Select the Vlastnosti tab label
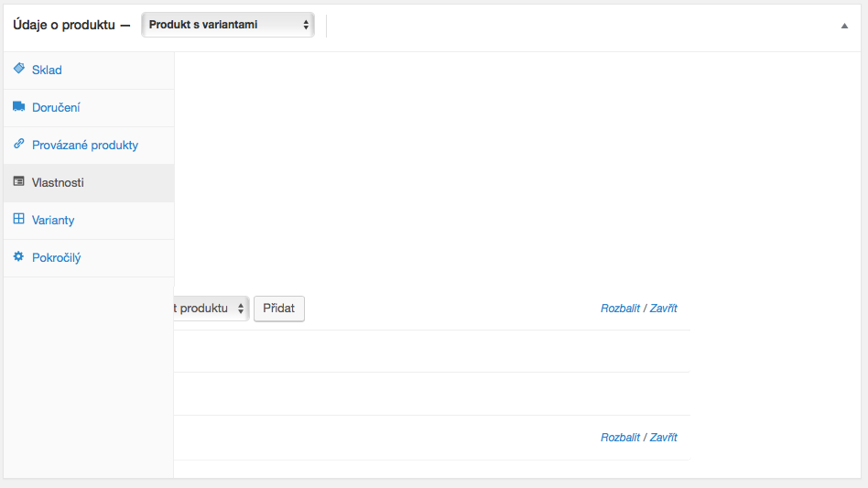This screenshot has height=488, width=868. [58, 182]
